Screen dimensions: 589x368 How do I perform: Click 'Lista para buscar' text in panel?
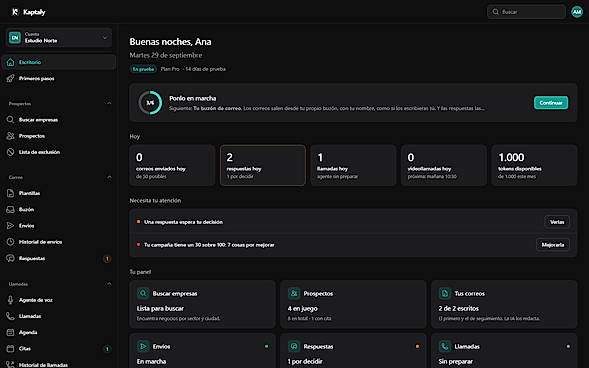pyautogui.click(x=160, y=308)
